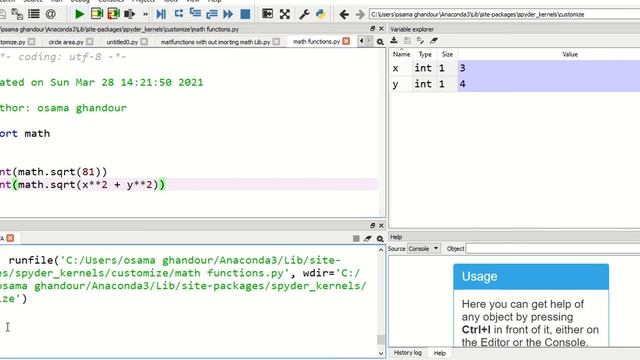Run the current cell
The image size is (640, 360).
tap(97, 14)
